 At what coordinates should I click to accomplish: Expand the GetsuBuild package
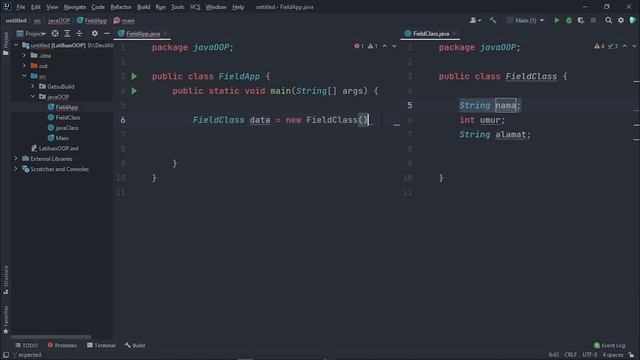[x=33, y=87]
